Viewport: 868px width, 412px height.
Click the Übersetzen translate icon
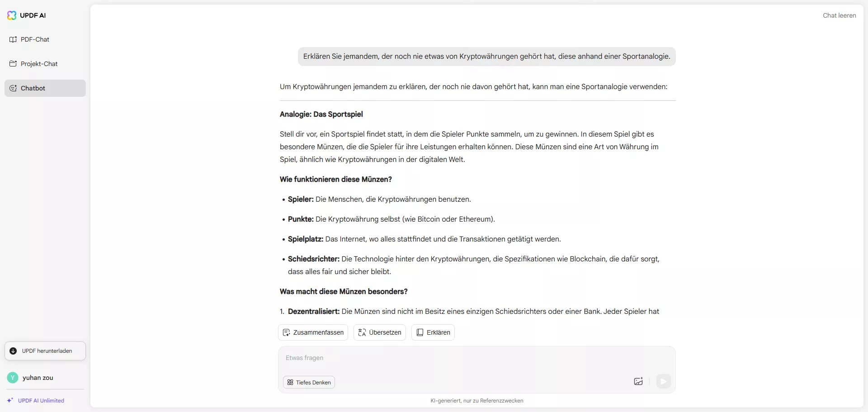pyautogui.click(x=362, y=332)
